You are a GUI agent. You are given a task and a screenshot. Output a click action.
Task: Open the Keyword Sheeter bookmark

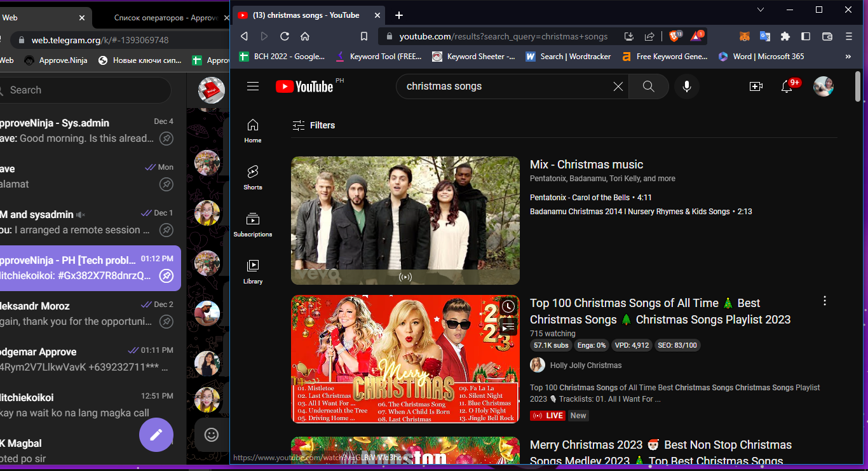[x=473, y=57]
